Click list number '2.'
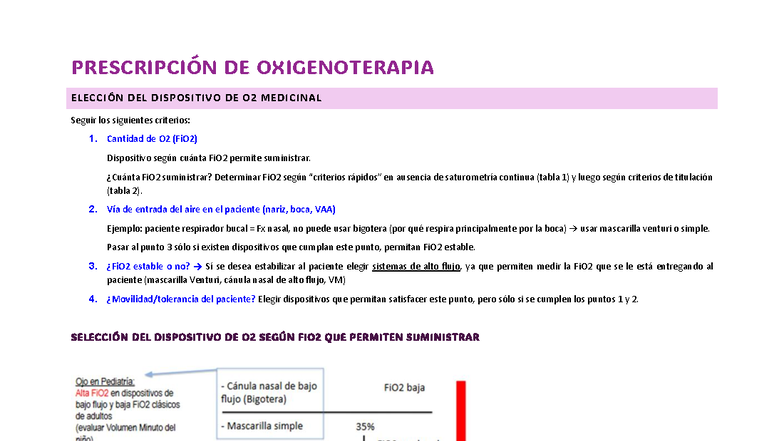The image size is (784, 441). tap(93, 209)
